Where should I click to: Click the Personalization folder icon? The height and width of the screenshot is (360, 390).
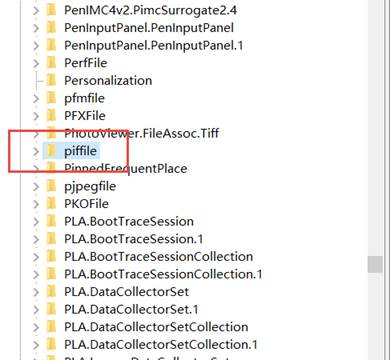coord(51,80)
